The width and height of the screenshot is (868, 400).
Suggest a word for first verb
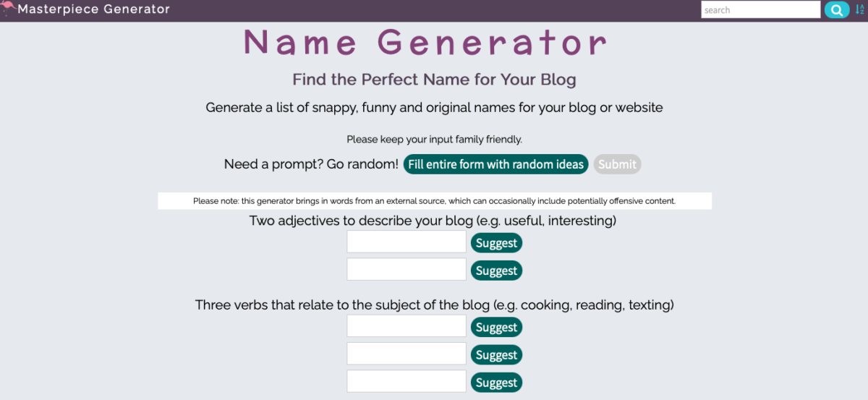(x=496, y=327)
